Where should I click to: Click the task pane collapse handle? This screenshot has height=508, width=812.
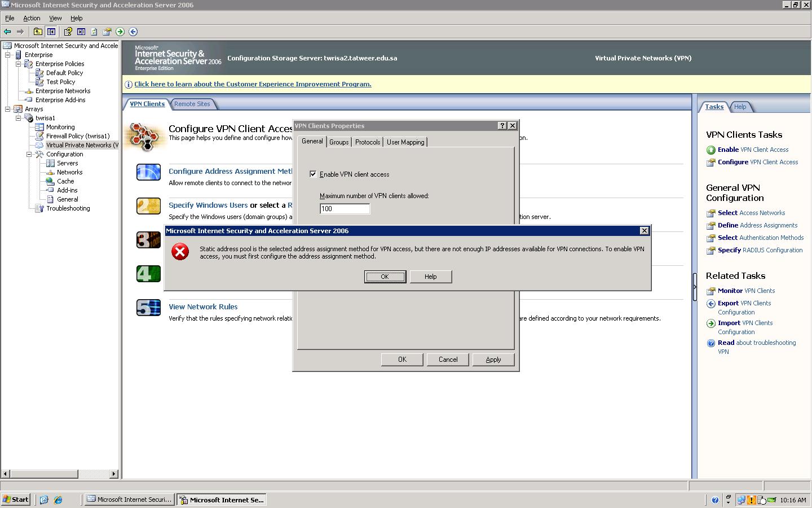tap(695, 287)
